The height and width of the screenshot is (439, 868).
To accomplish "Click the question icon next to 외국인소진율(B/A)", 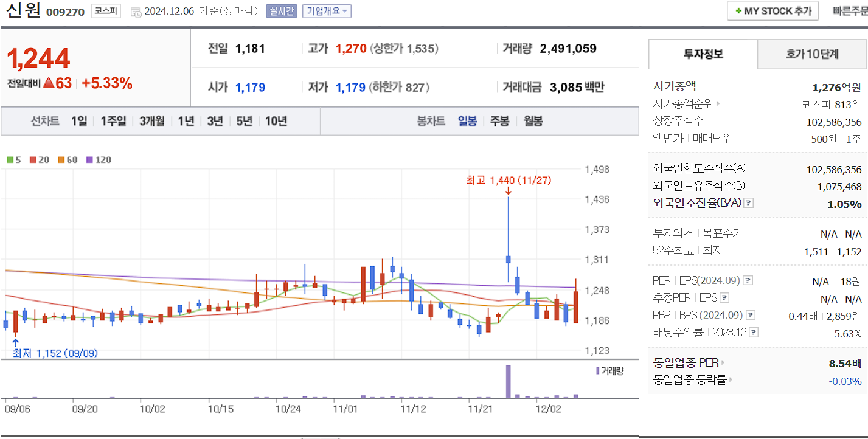I will (749, 203).
